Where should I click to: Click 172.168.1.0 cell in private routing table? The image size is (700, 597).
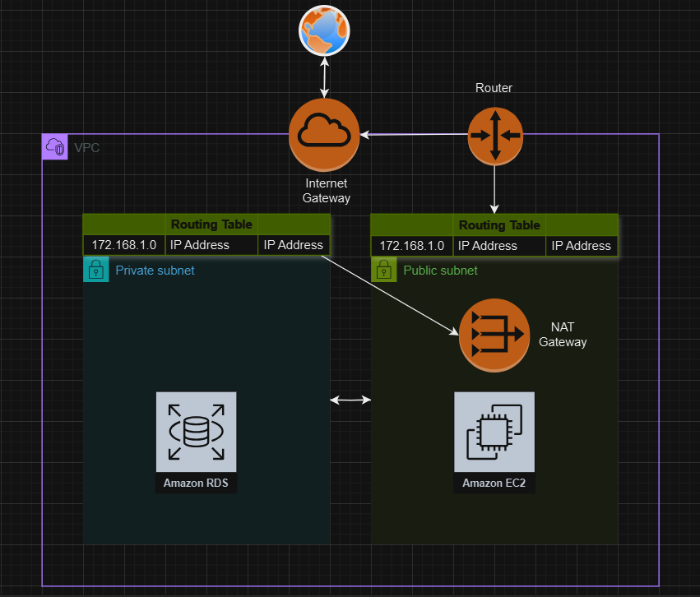click(x=124, y=245)
